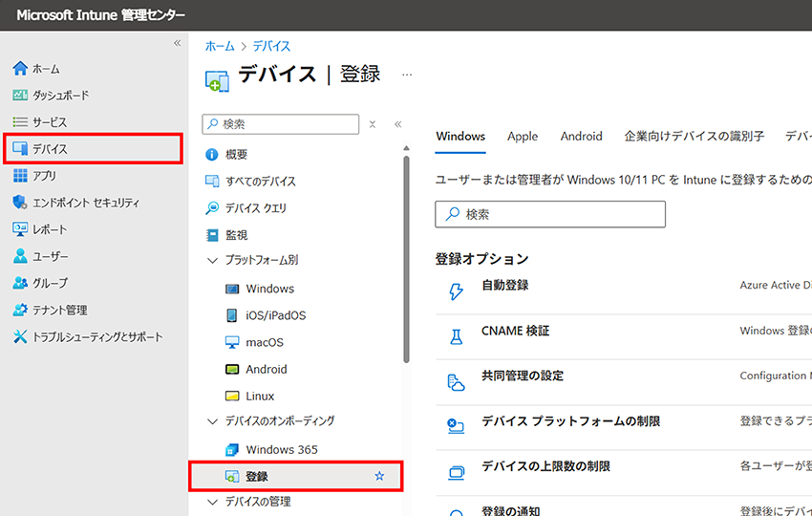Collapse the device menu pane chevrons

tap(397, 124)
